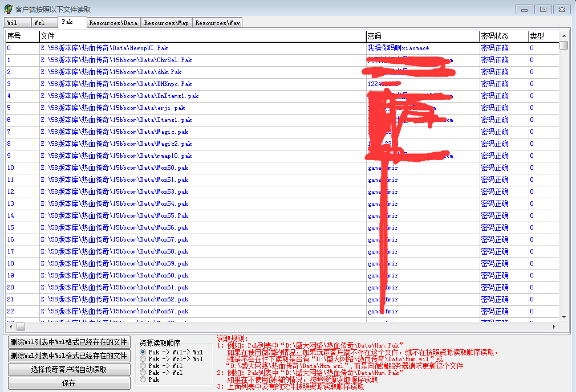Select the file path ending in erji.pak

(x=113, y=108)
